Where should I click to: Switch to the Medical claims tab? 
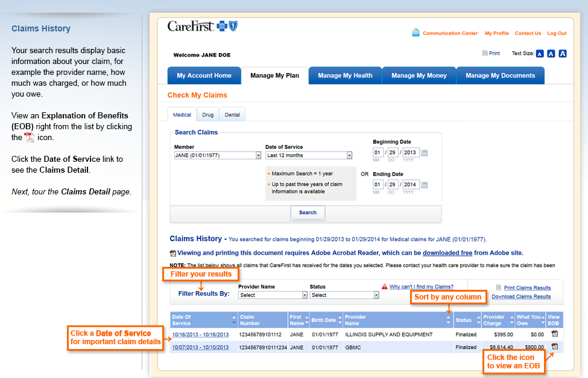[x=182, y=115]
